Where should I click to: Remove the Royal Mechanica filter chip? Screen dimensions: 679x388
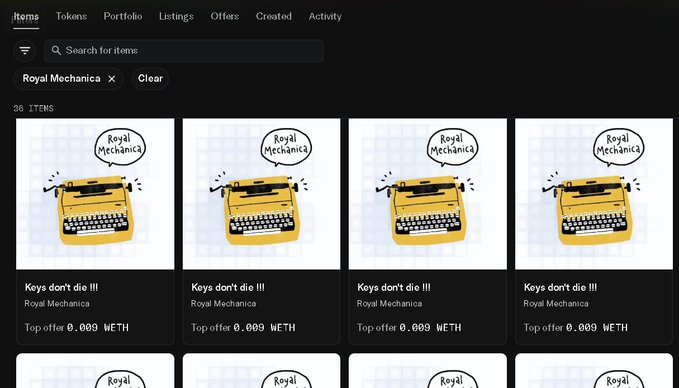(112, 79)
